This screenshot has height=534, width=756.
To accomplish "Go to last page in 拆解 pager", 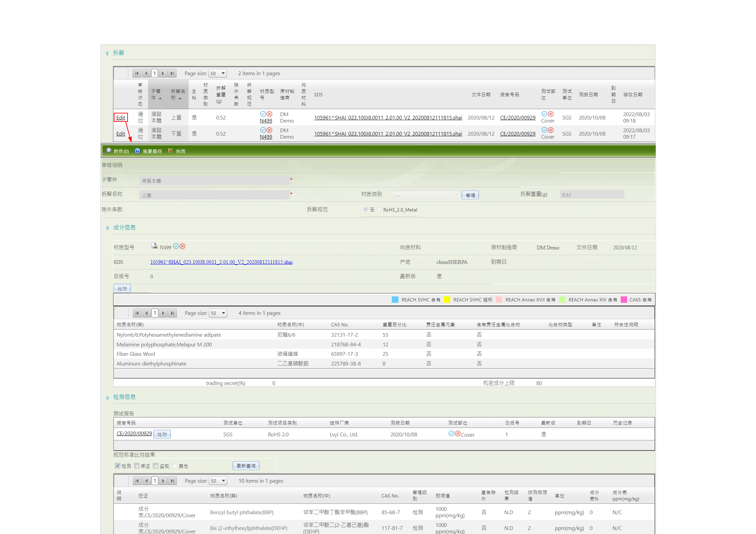I will coord(172,73).
